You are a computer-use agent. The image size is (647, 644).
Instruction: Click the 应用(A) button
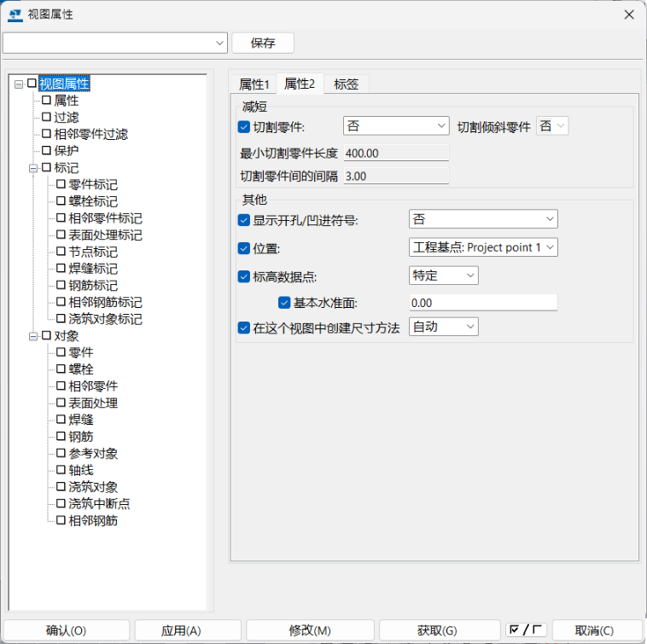click(x=188, y=630)
